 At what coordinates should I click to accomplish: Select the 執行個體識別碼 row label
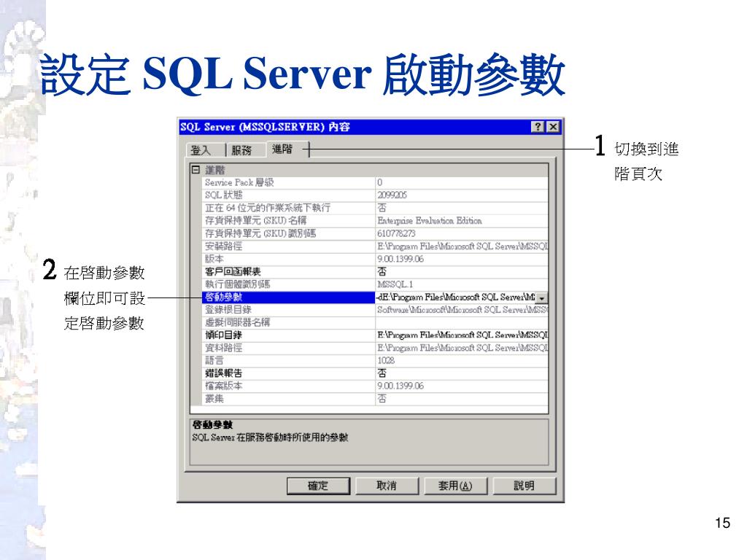click(238, 284)
